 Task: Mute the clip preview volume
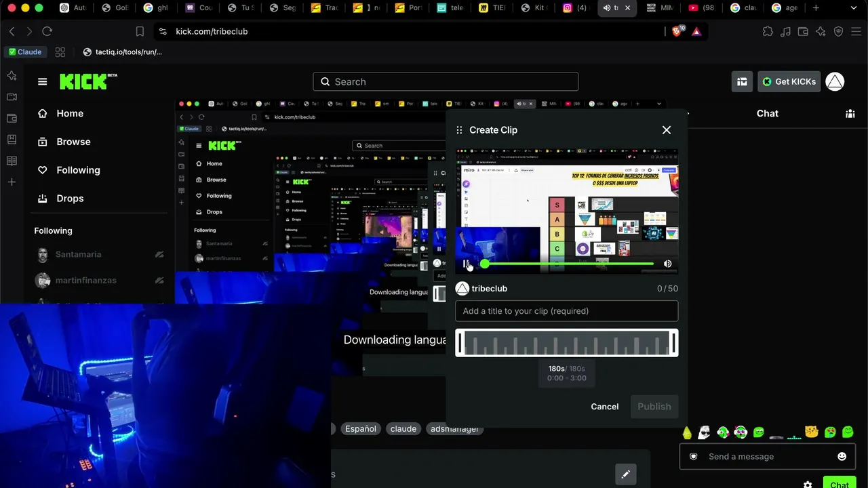coord(668,264)
